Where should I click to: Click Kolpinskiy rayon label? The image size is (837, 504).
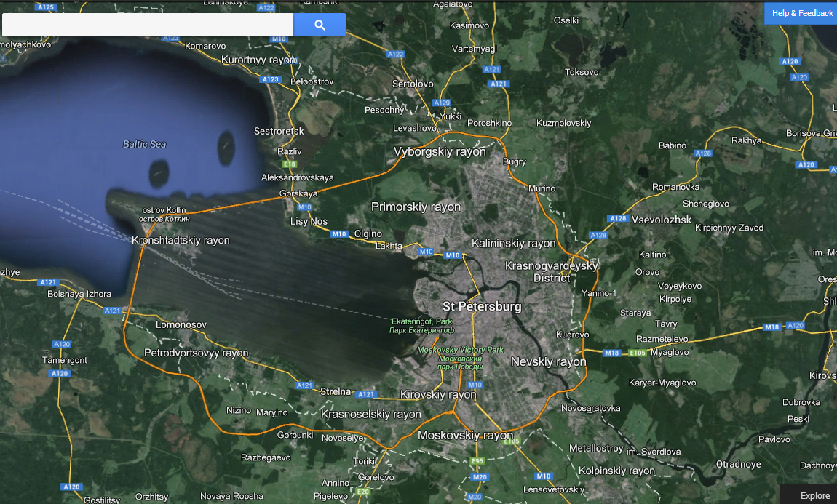coord(616,471)
